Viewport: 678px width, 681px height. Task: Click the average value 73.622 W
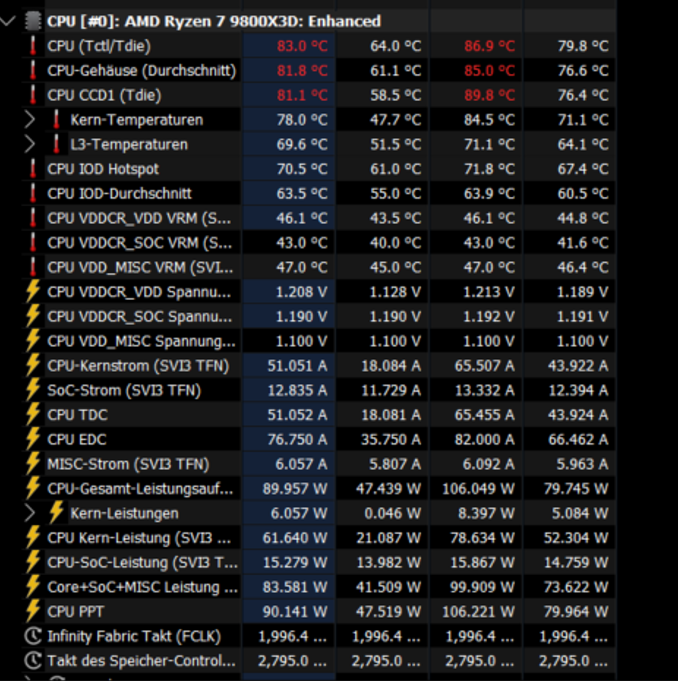[576, 587]
